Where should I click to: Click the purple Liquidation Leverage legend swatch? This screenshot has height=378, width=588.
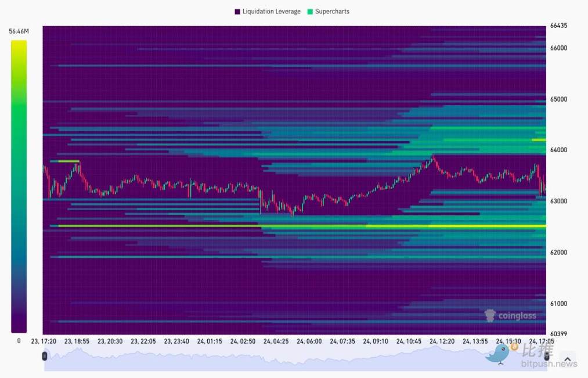click(238, 12)
